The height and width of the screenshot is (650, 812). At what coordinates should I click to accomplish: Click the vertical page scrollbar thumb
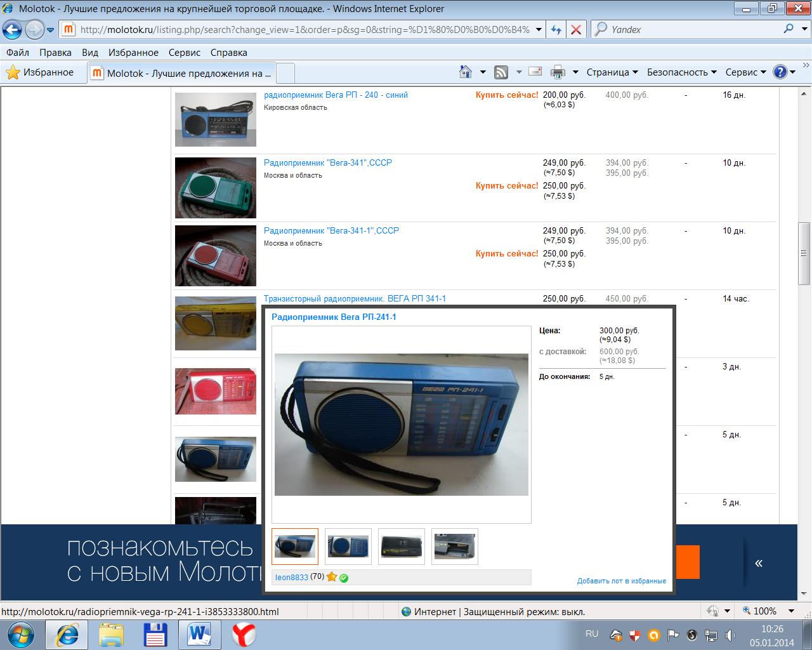[x=804, y=253]
